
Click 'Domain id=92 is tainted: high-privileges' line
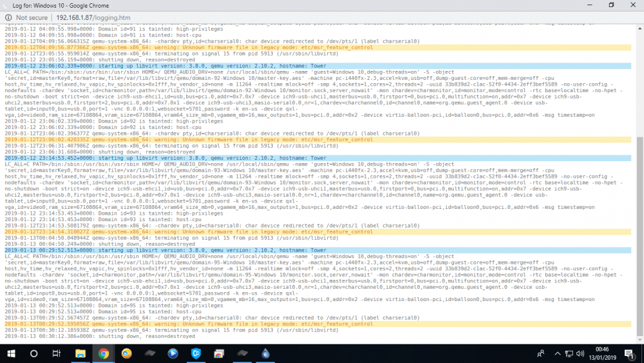[114, 121]
